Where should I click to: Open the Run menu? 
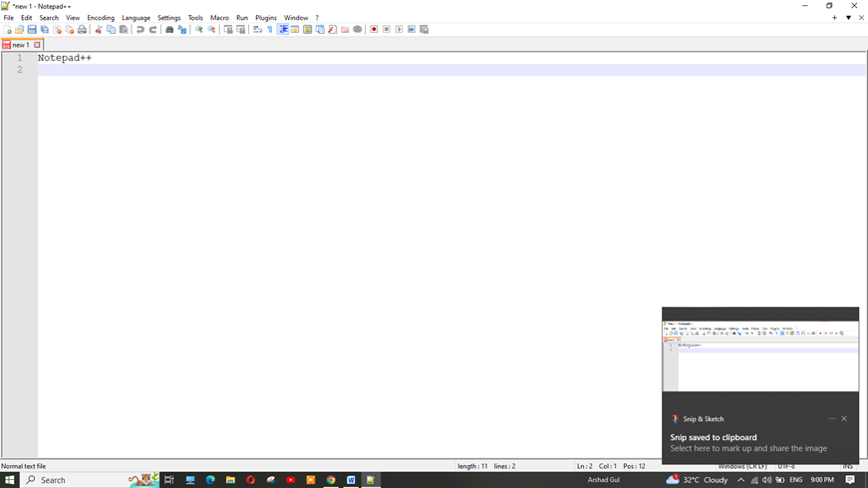242,18
